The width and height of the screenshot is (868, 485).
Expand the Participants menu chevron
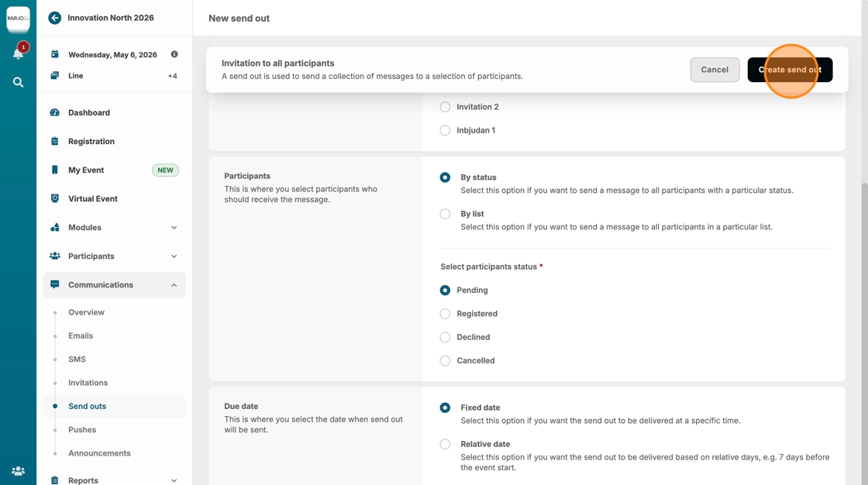(x=174, y=256)
